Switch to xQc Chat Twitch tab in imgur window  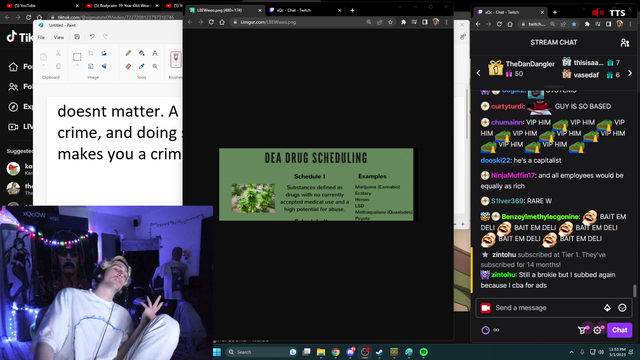pos(304,10)
